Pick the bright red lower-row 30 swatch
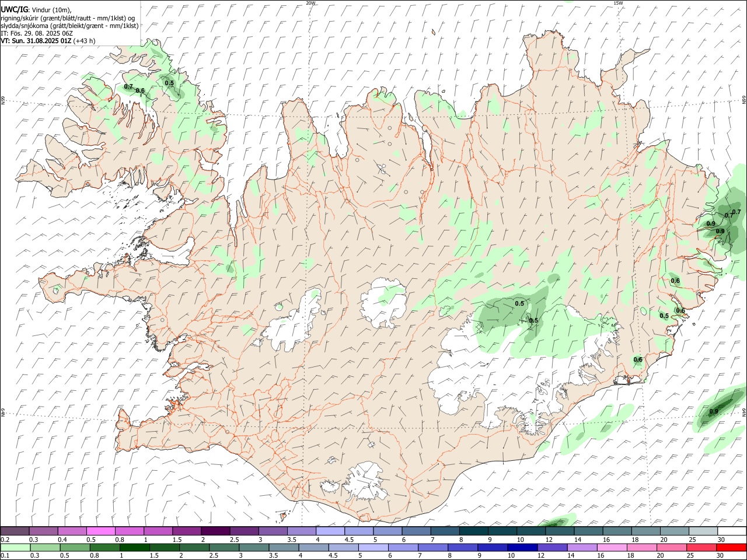 (x=731, y=547)
